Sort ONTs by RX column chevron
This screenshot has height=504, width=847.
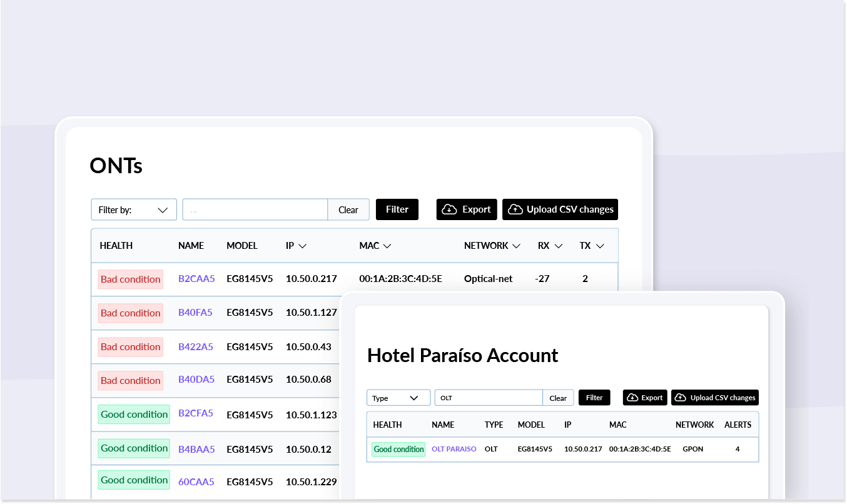(x=559, y=246)
